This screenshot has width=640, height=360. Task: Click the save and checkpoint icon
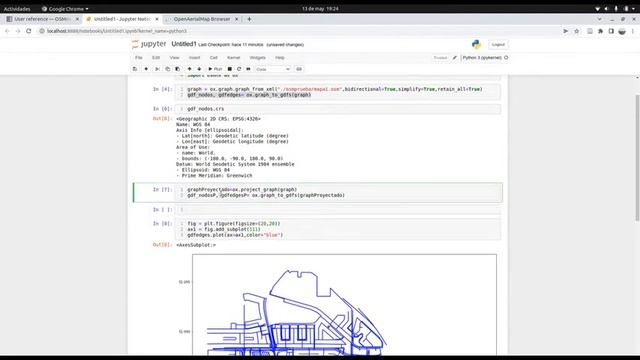click(x=135, y=69)
